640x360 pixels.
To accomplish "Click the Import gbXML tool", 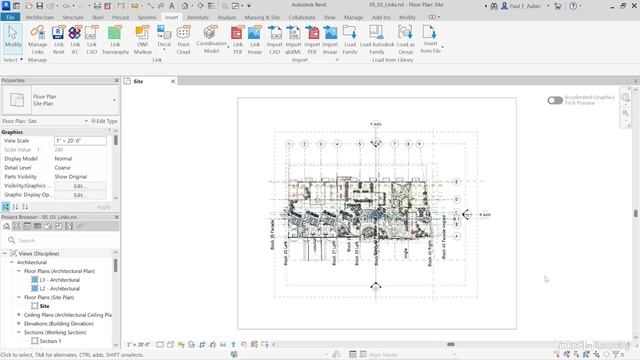I will 293,40.
